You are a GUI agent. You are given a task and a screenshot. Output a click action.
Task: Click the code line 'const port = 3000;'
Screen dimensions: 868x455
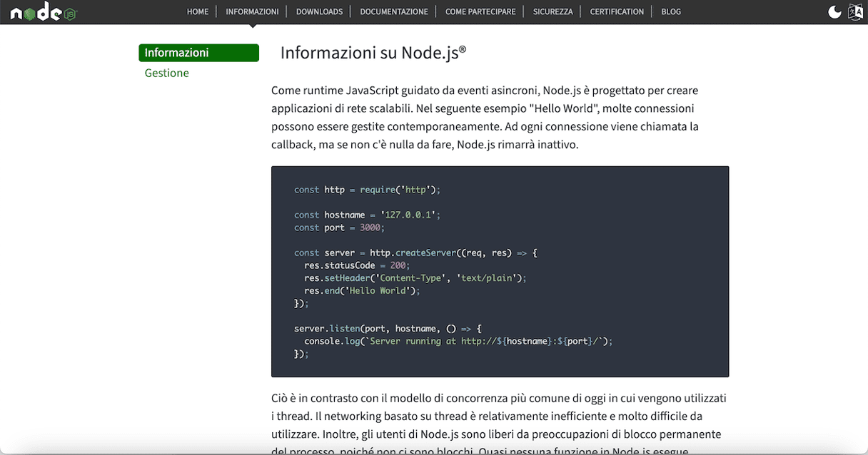pyautogui.click(x=339, y=227)
